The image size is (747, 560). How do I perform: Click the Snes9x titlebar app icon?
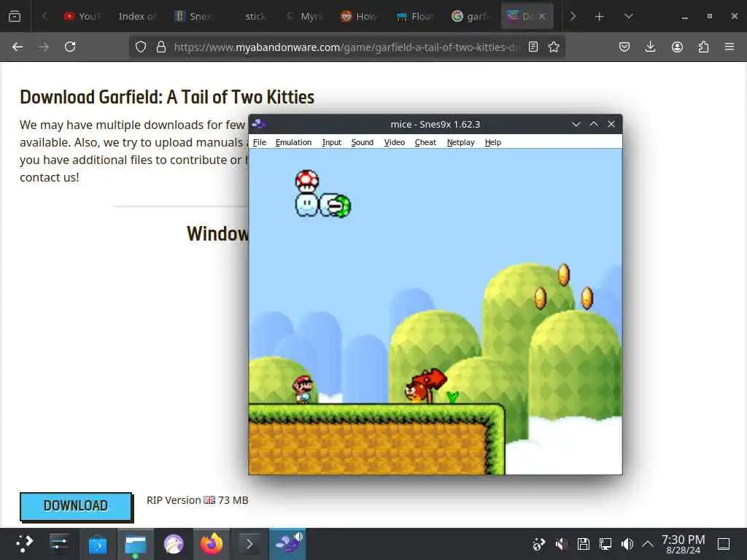[x=259, y=124]
